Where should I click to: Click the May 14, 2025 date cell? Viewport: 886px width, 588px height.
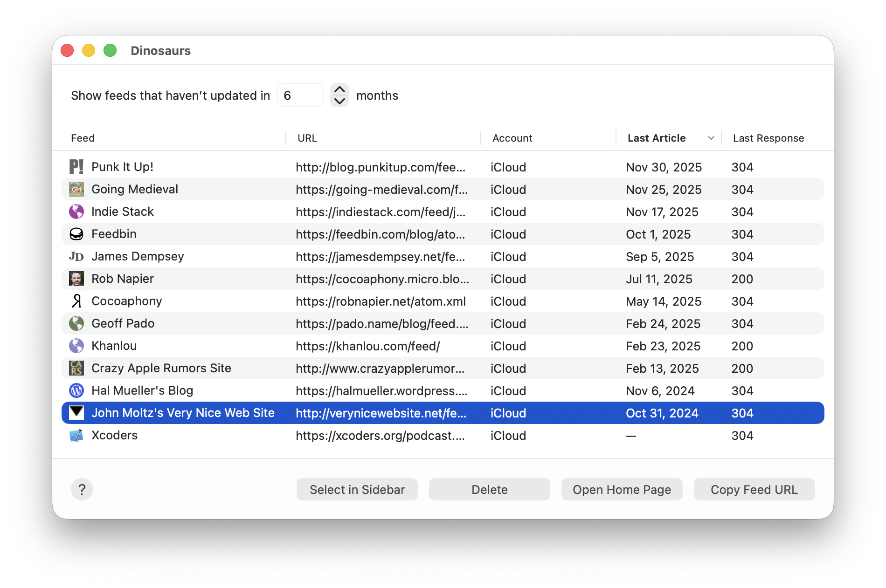tap(664, 301)
